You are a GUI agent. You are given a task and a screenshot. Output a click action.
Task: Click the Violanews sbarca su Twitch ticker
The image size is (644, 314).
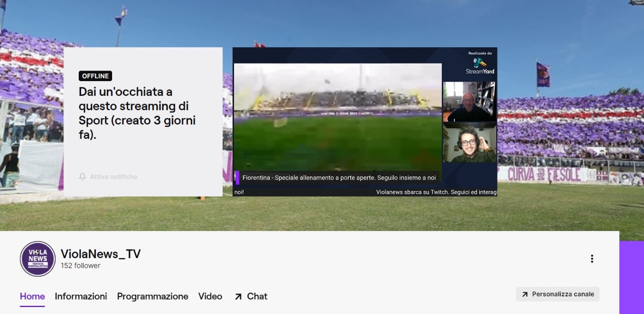[436, 192]
